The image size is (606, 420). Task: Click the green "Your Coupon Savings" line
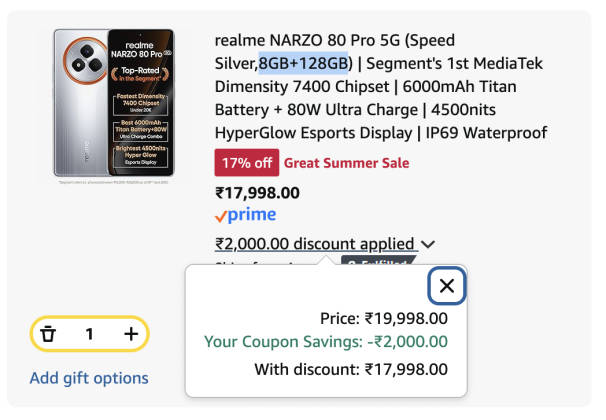326,342
